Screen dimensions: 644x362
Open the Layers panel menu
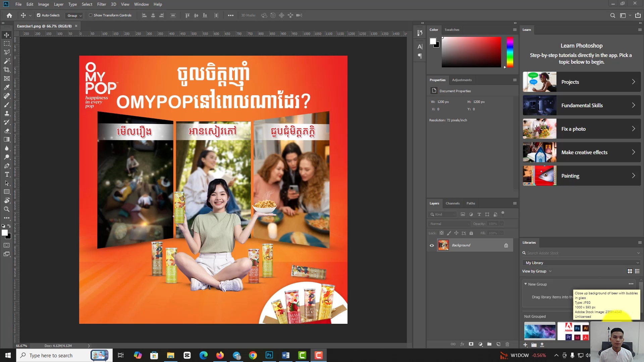(515, 203)
